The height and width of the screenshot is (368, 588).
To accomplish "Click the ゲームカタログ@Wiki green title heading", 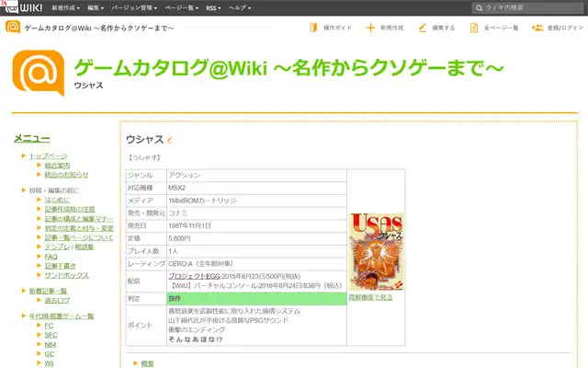I will pyautogui.click(x=288, y=68).
